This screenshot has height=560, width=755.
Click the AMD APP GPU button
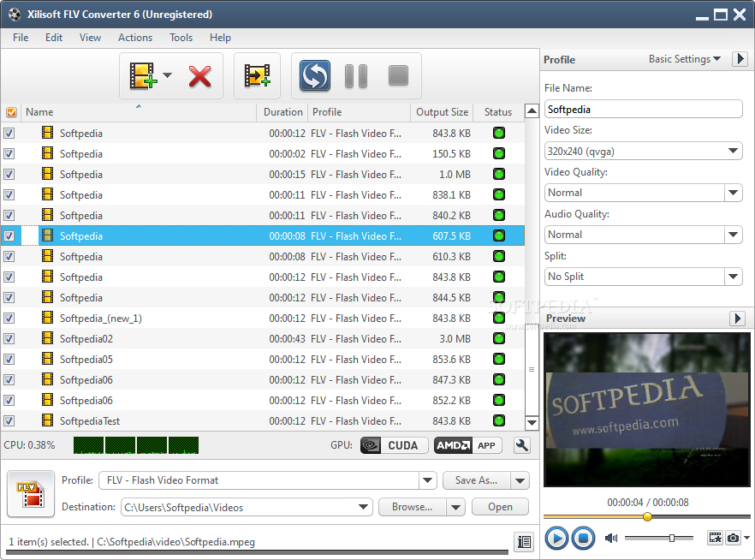tap(467, 445)
